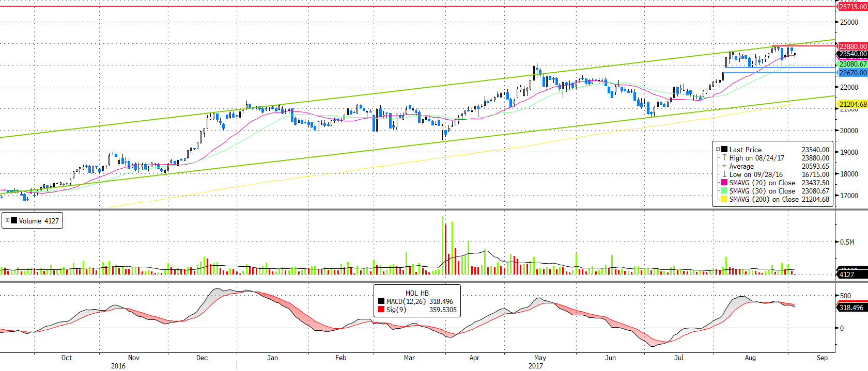Viewport: 868px width, 371px height.
Task: Click the red 25715.00 price axis label
Action: (852, 7)
